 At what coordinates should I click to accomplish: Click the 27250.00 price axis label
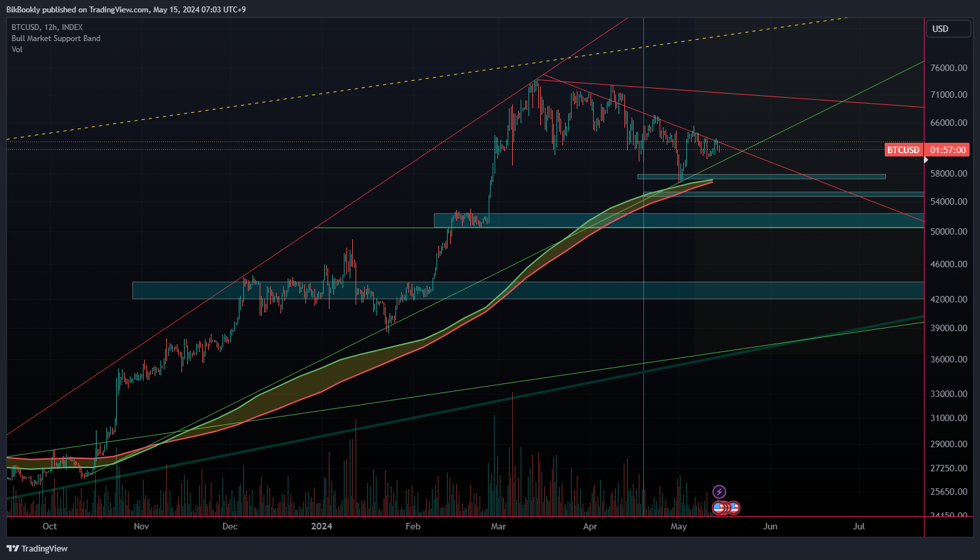[x=949, y=468]
